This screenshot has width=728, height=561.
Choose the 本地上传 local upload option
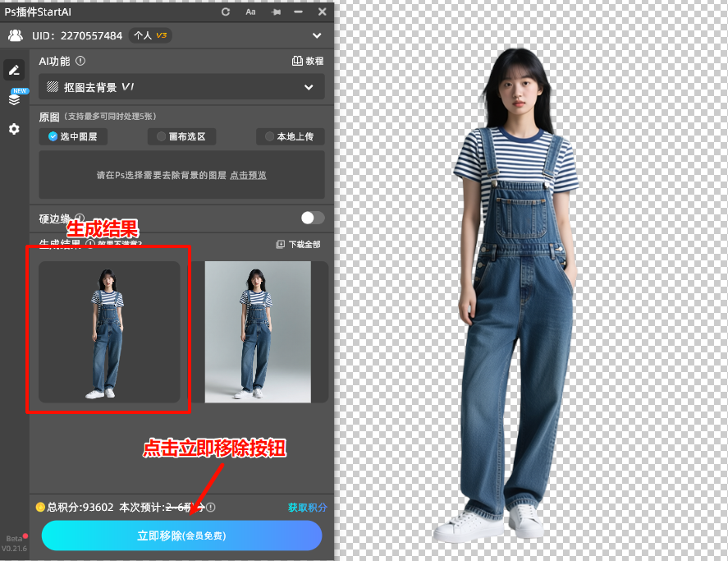point(290,136)
